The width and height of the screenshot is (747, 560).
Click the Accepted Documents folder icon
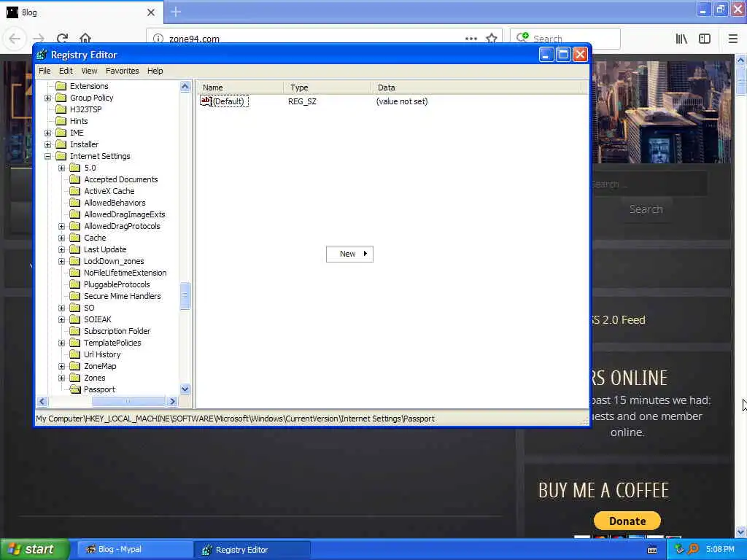click(x=75, y=179)
